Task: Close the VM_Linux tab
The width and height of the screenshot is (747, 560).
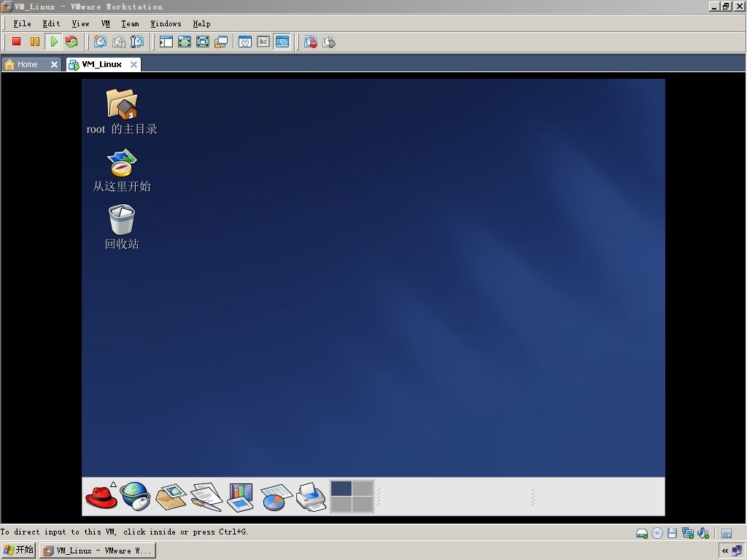Action: pyautogui.click(x=134, y=64)
